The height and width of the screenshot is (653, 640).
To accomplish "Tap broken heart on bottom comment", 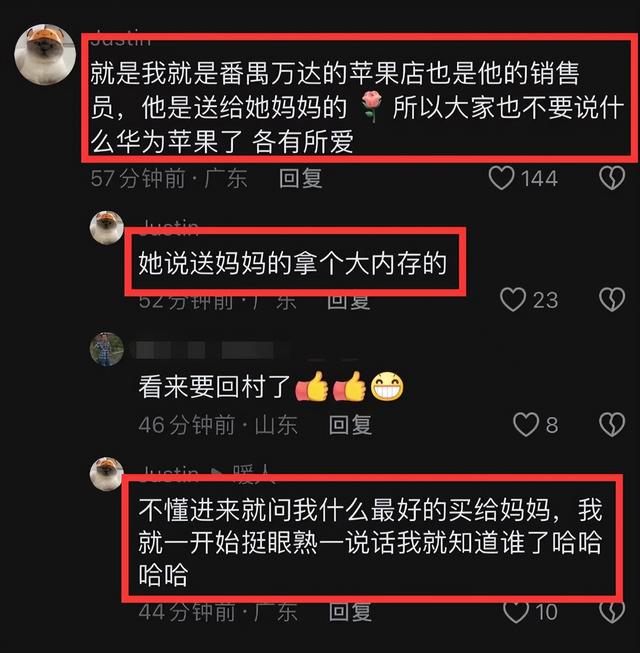I will click(x=612, y=612).
